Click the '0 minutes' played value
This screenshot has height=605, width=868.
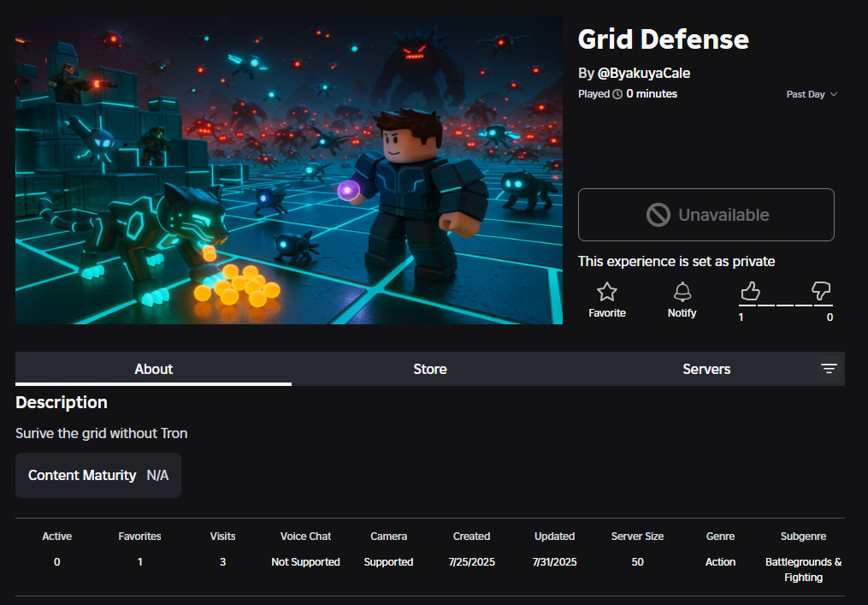[x=652, y=94]
